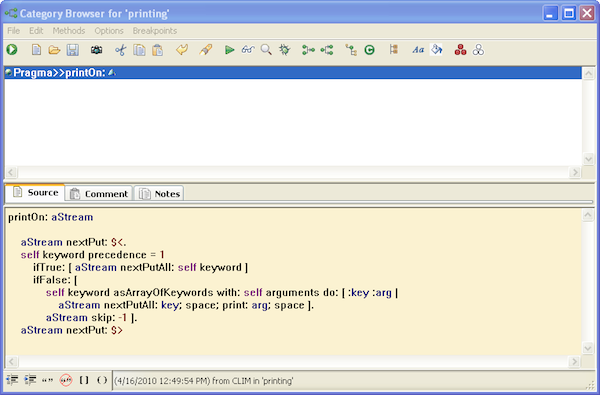This screenshot has width=600, height=395.
Task: Inspect using the eyeglasses icon
Action: [248, 50]
